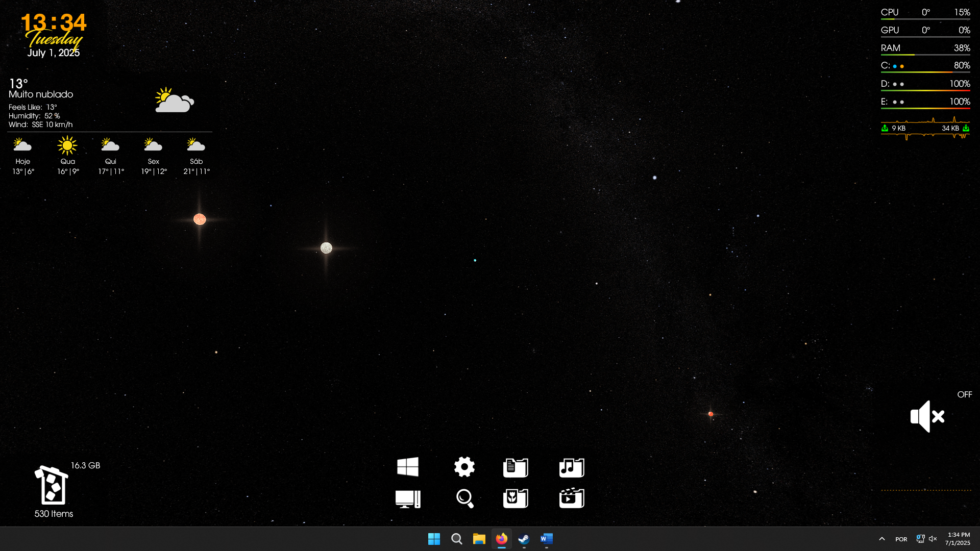Click the network traffic graph
This screenshot has height=551, width=980.
pyautogui.click(x=925, y=128)
